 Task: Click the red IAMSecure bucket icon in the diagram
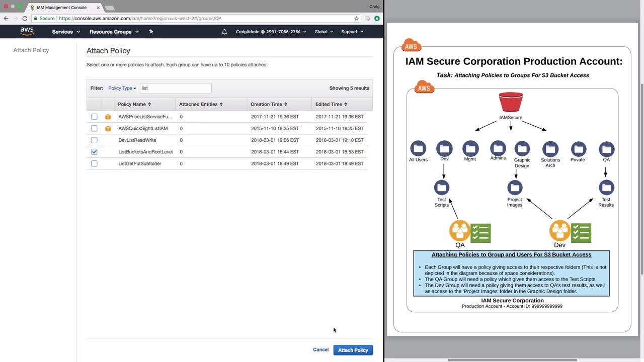tap(511, 102)
